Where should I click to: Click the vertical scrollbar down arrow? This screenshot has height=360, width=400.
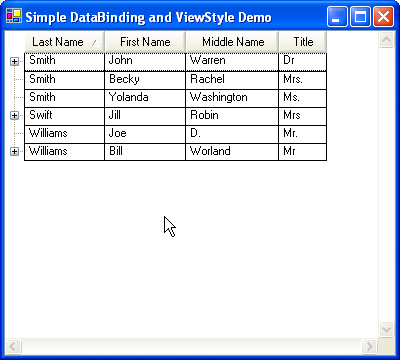point(387,330)
